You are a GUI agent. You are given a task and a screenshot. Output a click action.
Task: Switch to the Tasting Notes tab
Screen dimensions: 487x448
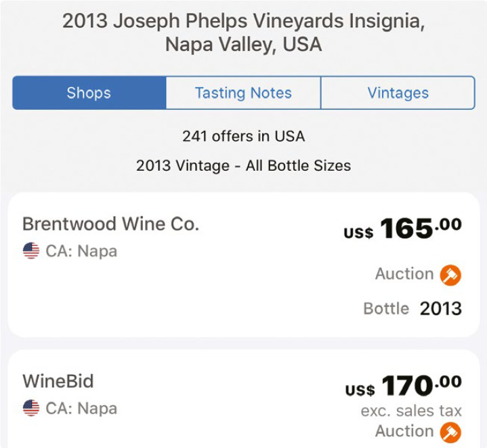(x=243, y=93)
